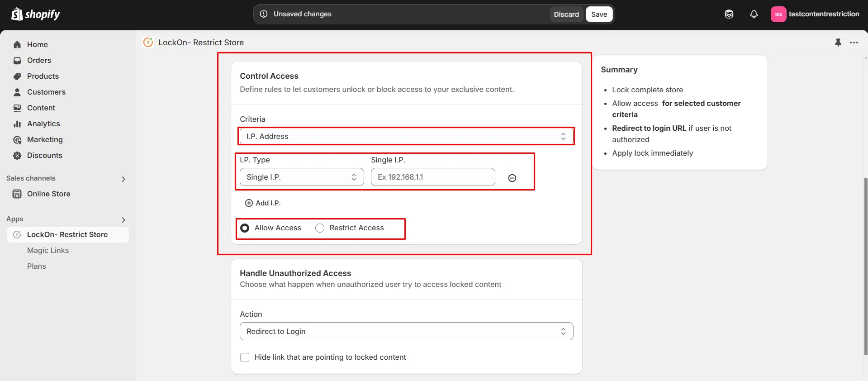Check Hide link pointing to locked content
The image size is (868, 381).
click(245, 357)
